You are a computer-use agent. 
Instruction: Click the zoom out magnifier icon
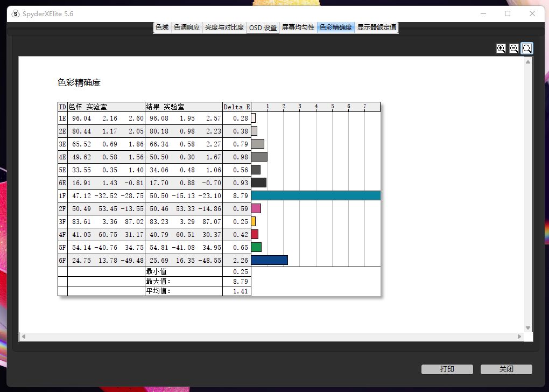pyautogui.click(x=514, y=48)
